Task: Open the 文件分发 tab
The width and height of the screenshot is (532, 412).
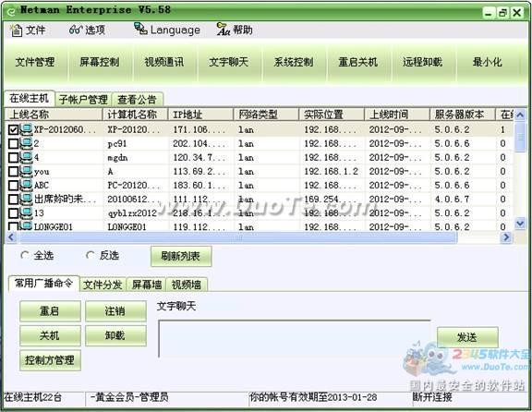Action: tap(103, 285)
